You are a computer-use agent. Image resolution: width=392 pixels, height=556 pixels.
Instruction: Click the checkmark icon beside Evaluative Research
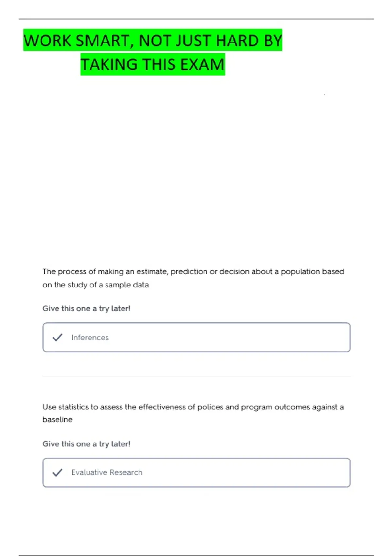tap(57, 472)
